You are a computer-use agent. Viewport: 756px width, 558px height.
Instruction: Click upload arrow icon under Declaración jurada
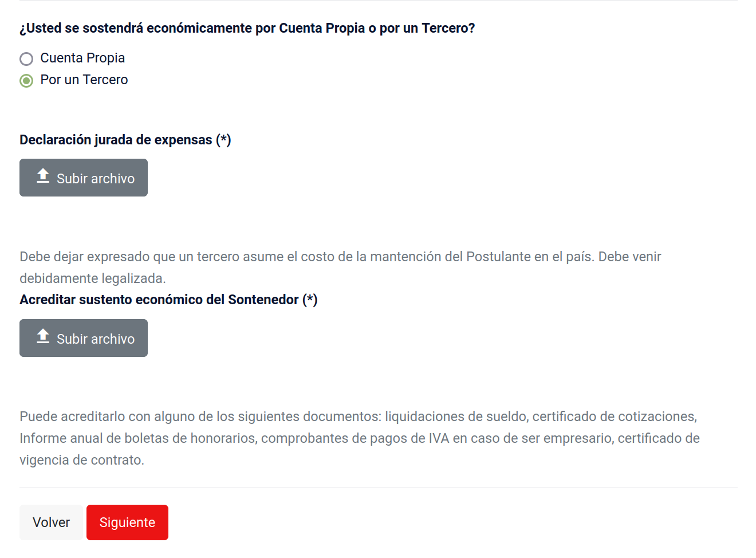43,176
